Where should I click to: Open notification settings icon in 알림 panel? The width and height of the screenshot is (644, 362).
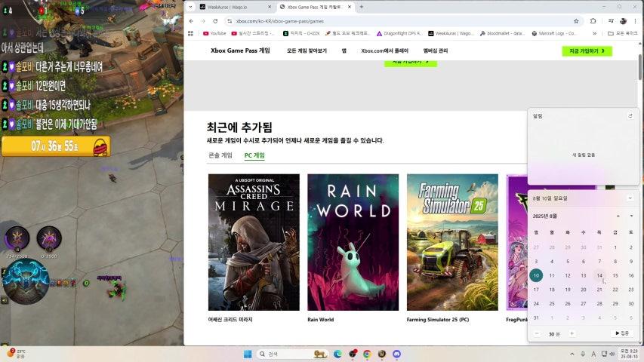pyautogui.click(x=630, y=116)
